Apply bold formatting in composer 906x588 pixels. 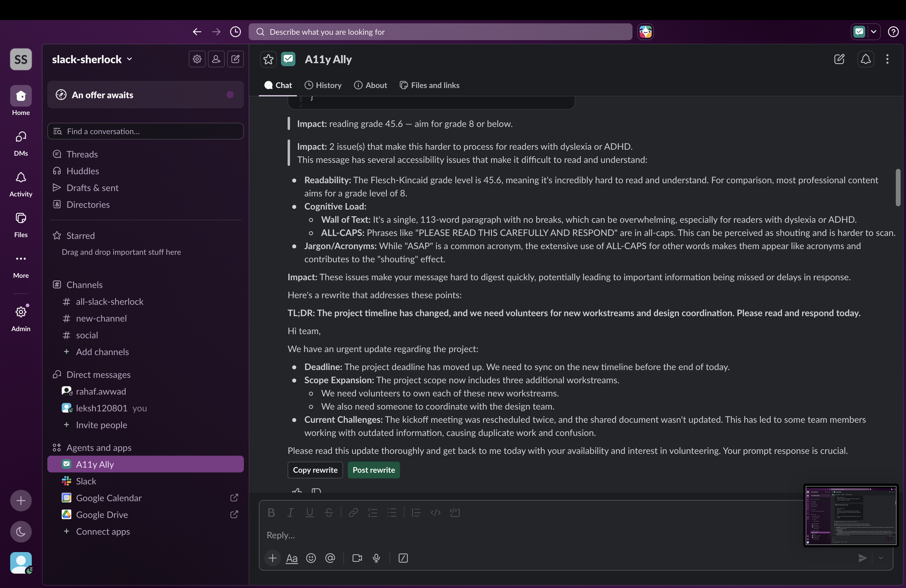(x=271, y=513)
